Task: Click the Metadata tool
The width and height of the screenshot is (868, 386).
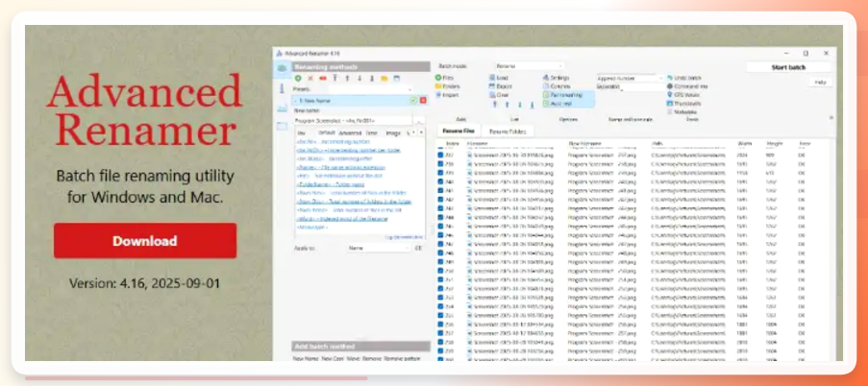Action: 683,111
